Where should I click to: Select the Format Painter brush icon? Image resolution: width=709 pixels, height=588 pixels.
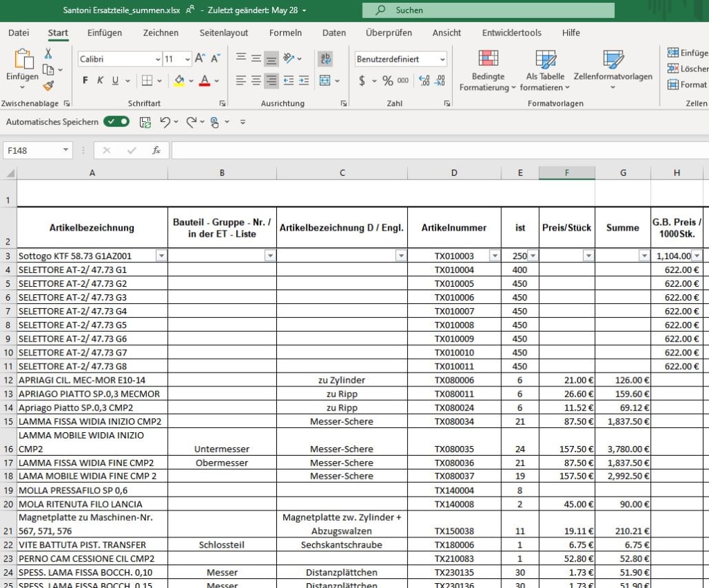48,86
